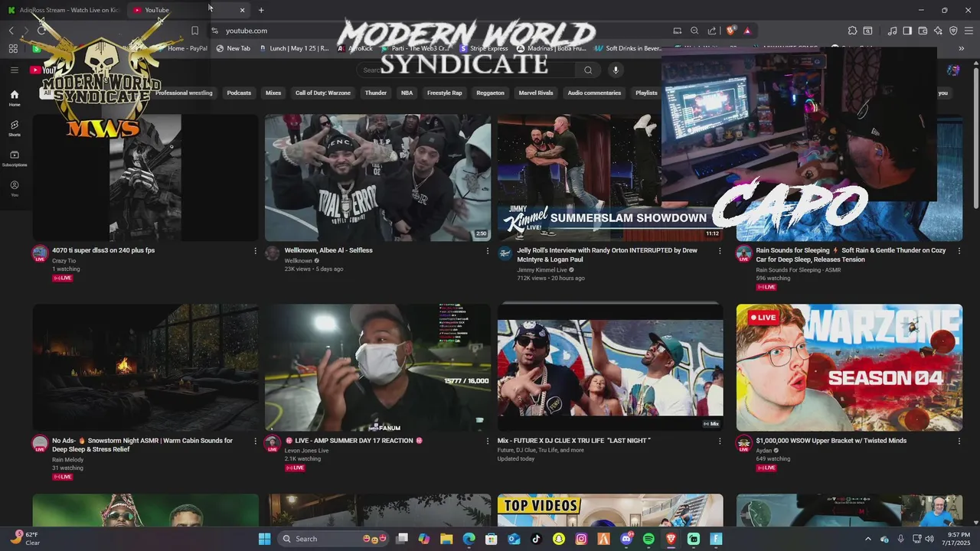Select the Call of Duty: Warzone chip
The width and height of the screenshot is (980, 551).
pyautogui.click(x=323, y=93)
